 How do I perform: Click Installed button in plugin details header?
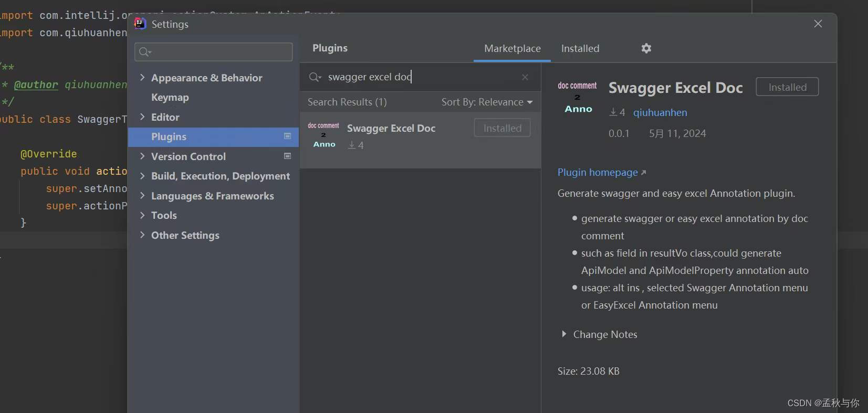tap(787, 87)
